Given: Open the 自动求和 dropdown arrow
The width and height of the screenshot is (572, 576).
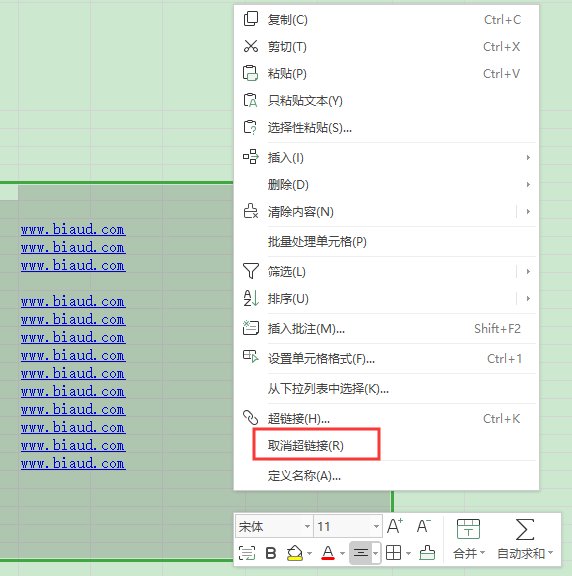Looking at the screenshot, I should pos(550,552).
